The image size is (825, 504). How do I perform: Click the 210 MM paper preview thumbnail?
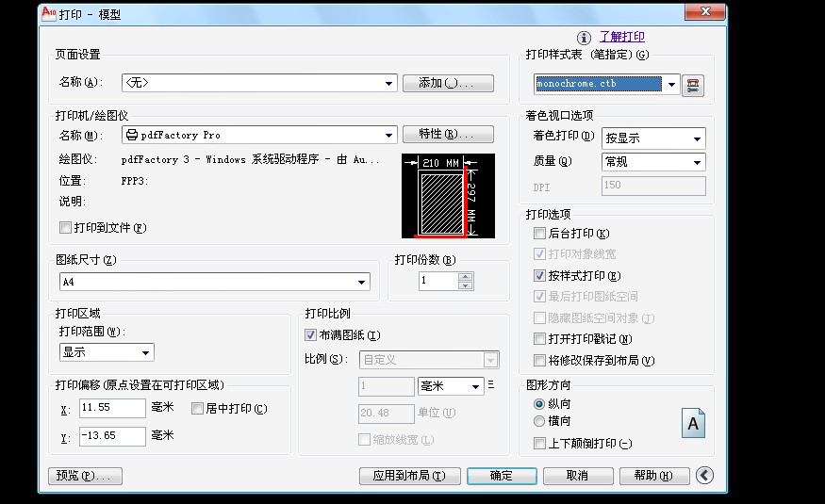tap(441, 196)
